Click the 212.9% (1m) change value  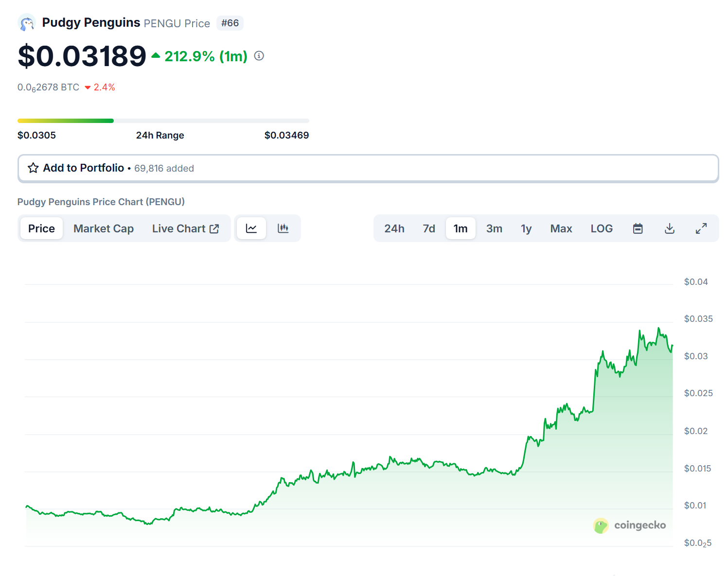tap(206, 56)
